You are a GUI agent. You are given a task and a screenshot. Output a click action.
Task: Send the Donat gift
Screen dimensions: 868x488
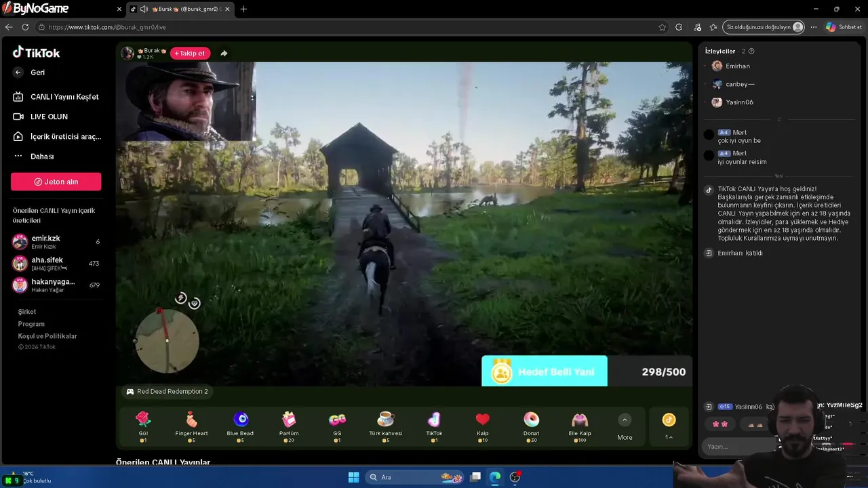pyautogui.click(x=531, y=426)
